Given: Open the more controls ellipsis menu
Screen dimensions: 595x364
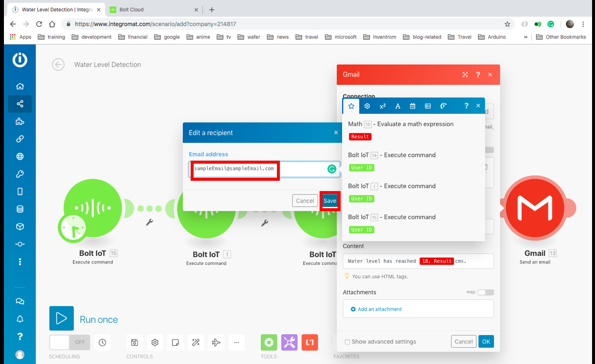Looking at the screenshot, I should (236, 342).
